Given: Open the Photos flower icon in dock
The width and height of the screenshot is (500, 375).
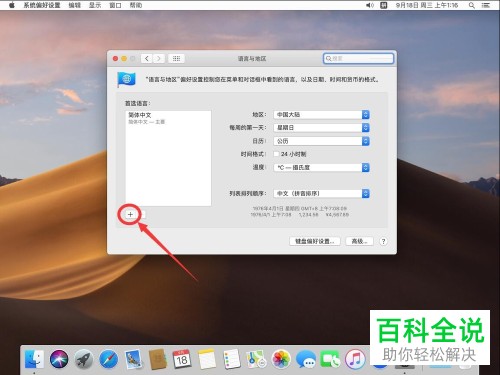Looking at the screenshot, I should pyautogui.click(x=281, y=360).
